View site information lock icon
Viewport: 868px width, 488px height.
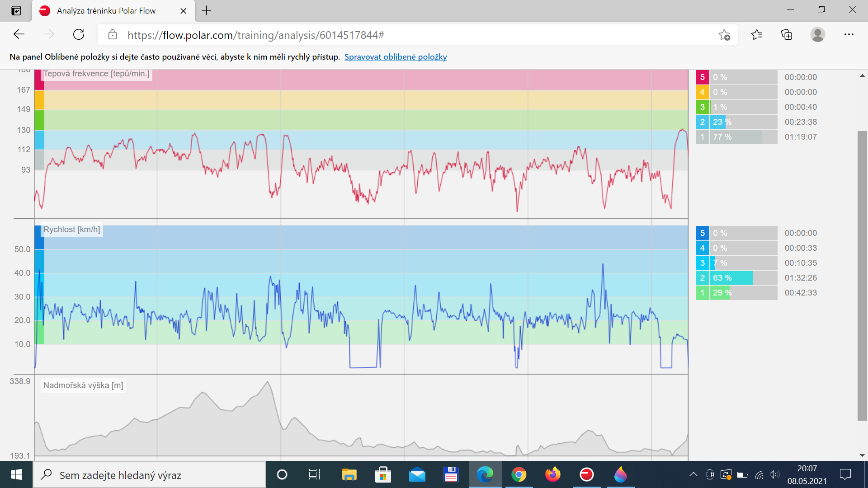113,35
